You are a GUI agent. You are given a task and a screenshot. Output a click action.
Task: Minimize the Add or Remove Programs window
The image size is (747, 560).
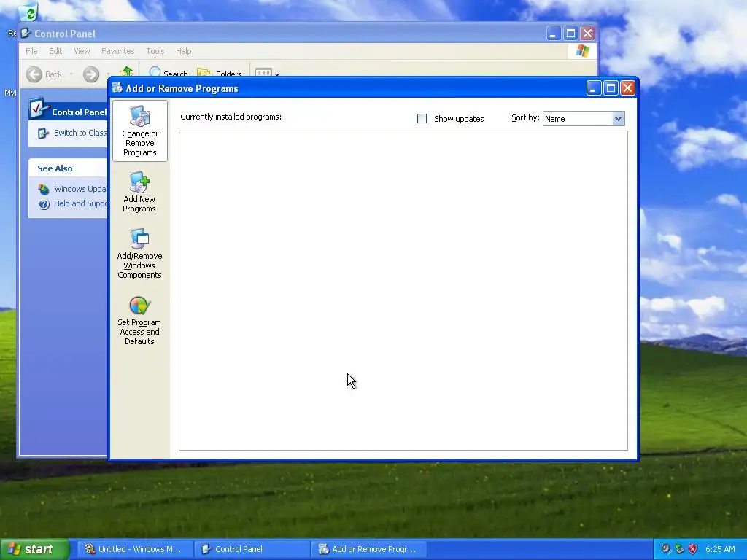[594, 88]
